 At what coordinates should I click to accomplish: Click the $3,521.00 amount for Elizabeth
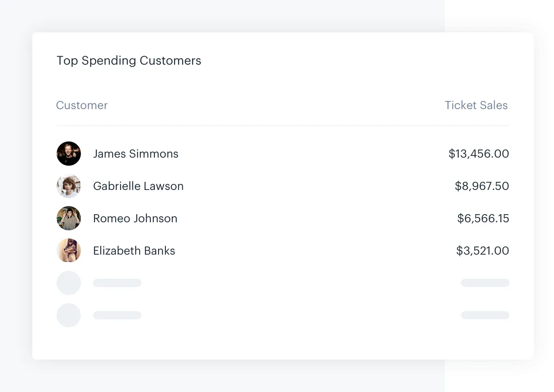[482, 251]
